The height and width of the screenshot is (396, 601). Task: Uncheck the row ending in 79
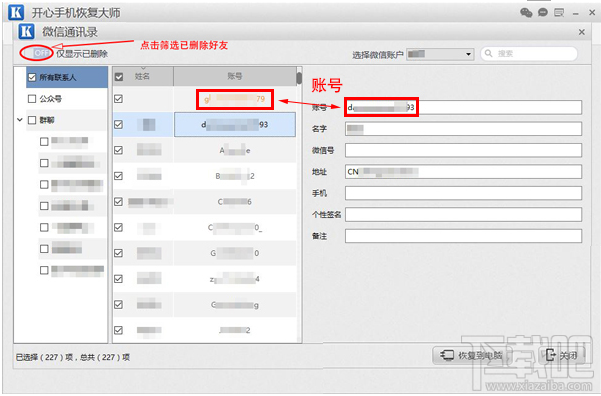[118, 99]
